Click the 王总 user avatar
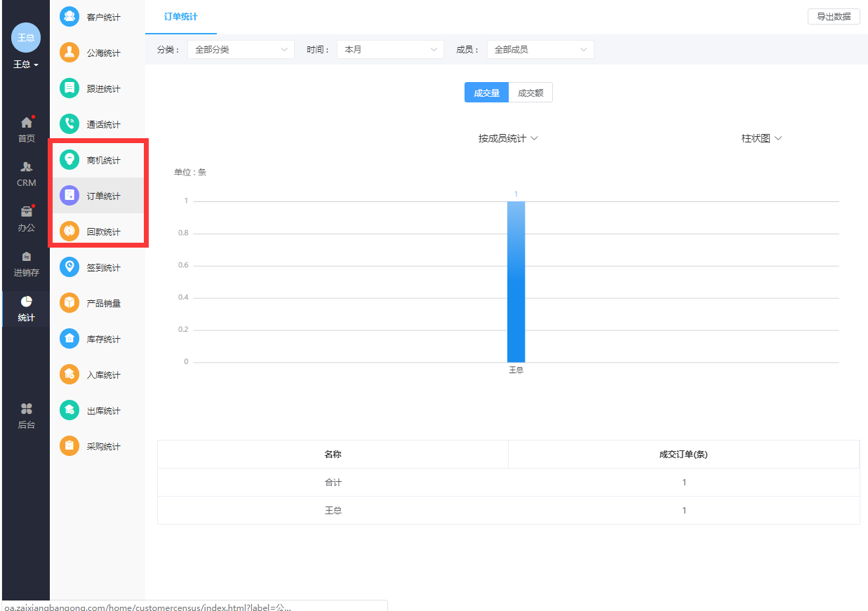Viewport: 868px width, 611px height. pyautogui.click(x=26, y=37)
